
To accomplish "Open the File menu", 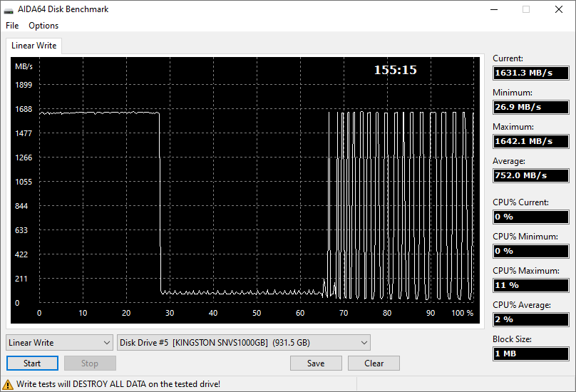I will 12,26.
